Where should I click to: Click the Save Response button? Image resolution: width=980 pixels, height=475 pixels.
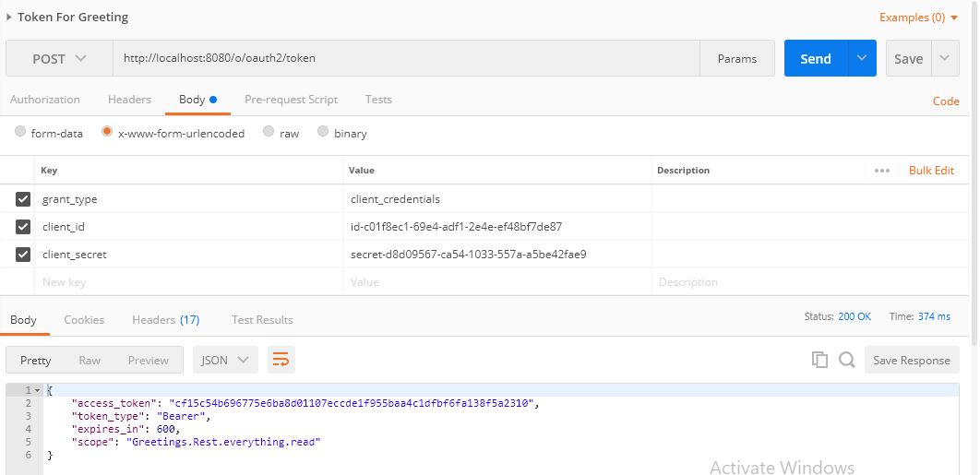911,361
